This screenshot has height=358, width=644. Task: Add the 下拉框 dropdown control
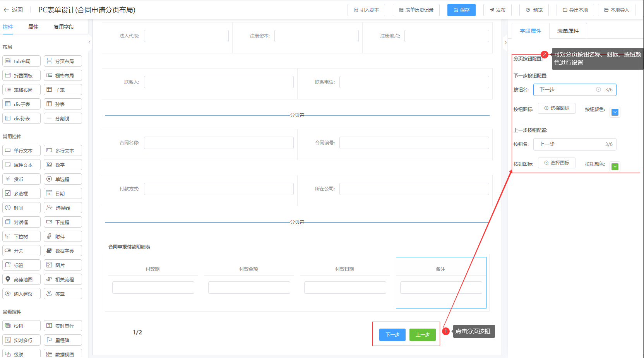pos(63,222)
